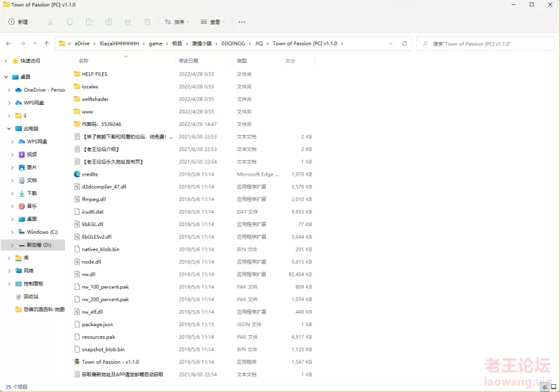This screenshot has width=560, height=392.
Task: Open the View dropdown menu
Action: pos(213,22)
